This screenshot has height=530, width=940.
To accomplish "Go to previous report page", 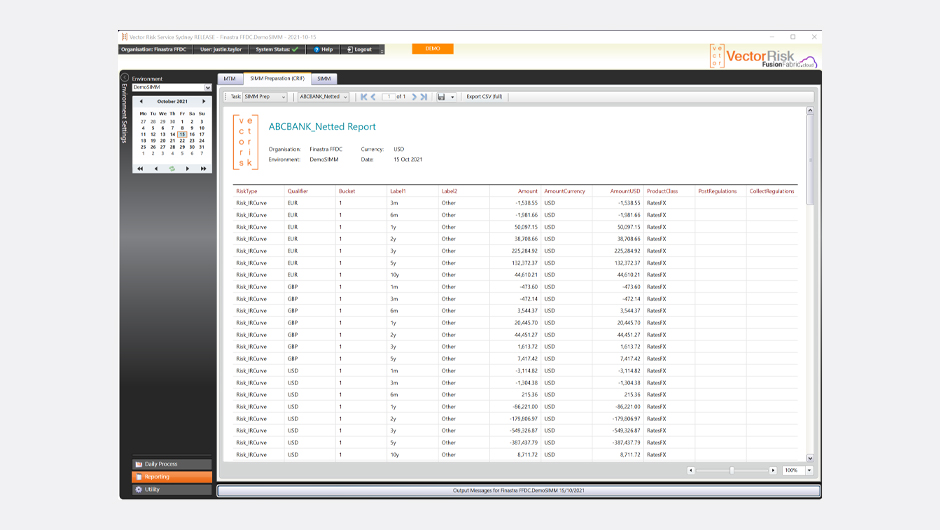I will coord(373,97).
